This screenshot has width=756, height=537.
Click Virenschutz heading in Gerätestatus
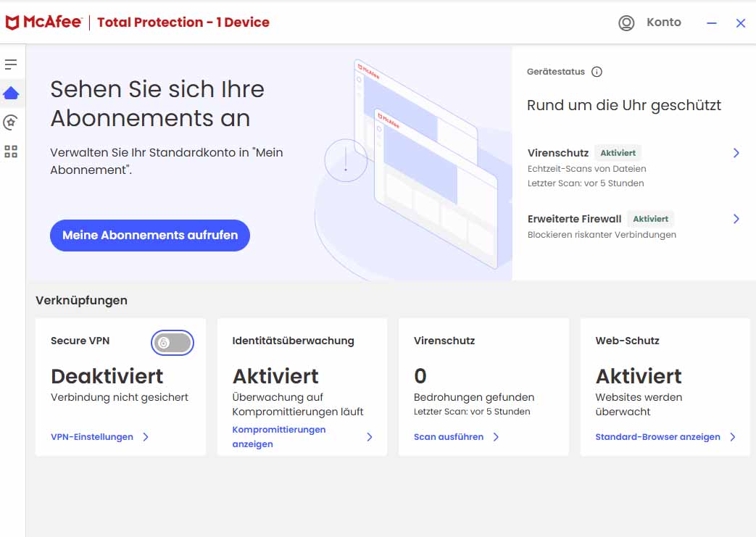558,153
